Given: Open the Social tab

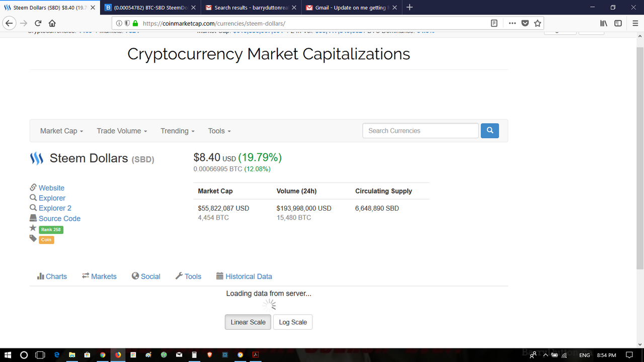Looking at the screenshot, I should point(146,277).
